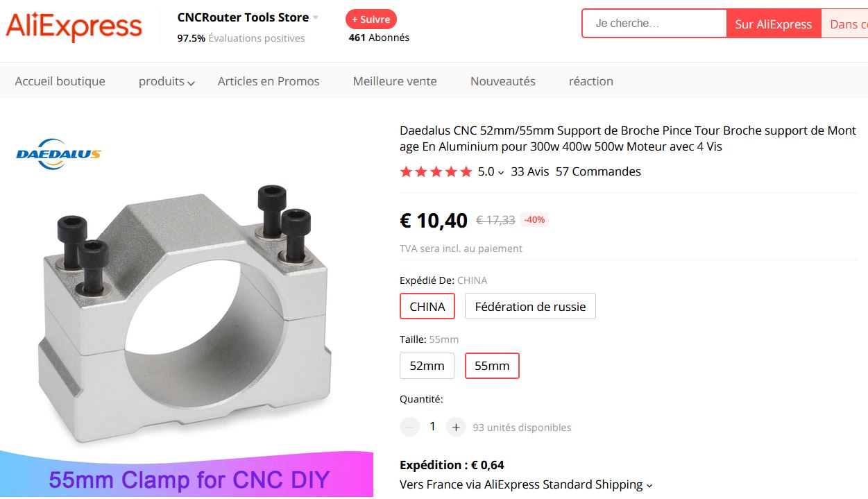Click the Daedalus brand logo
Image resolution: width=868 pixels, height=499 pixels.
point(58,153)
